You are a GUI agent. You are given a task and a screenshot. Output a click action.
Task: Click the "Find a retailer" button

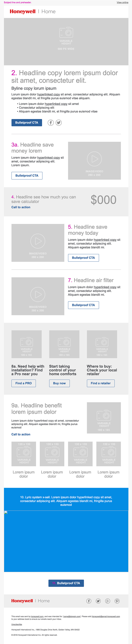101,383
